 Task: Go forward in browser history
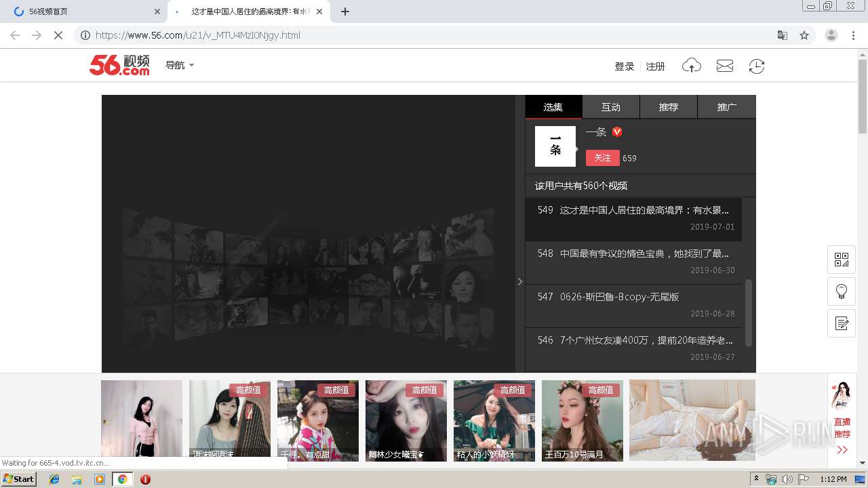coord(37,35)
